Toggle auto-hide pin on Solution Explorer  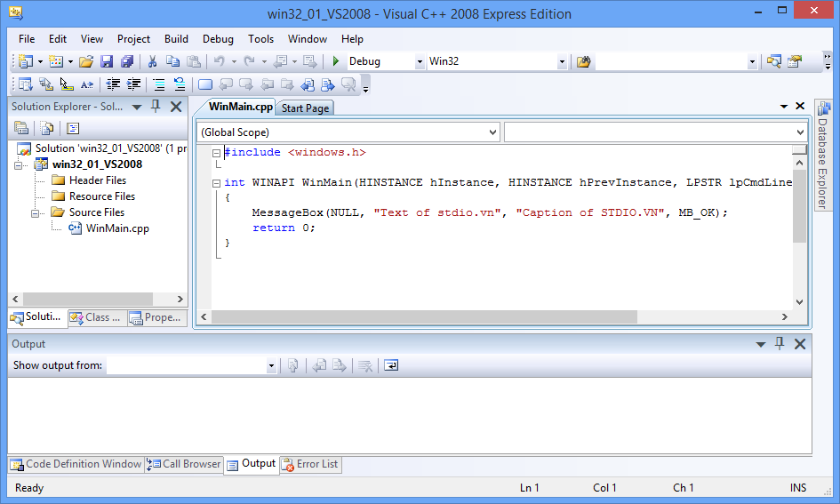[x=156, y=106]
